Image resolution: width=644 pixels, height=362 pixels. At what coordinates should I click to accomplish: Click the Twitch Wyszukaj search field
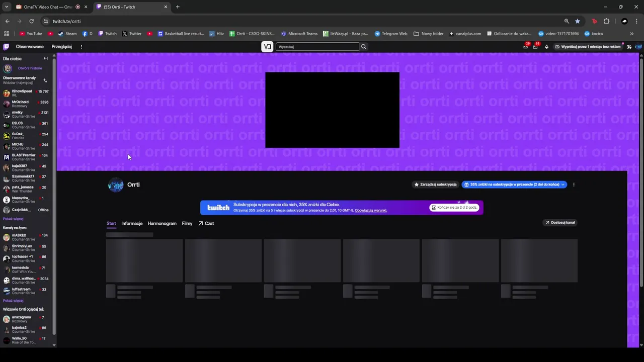pos(317,47)
